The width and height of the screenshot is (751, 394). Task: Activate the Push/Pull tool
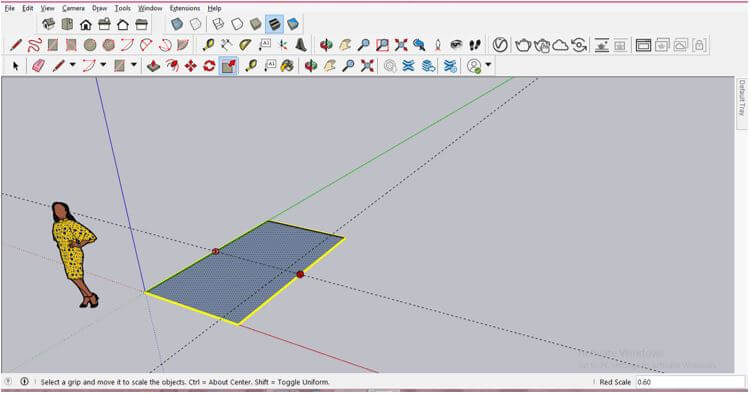[153, 66]
